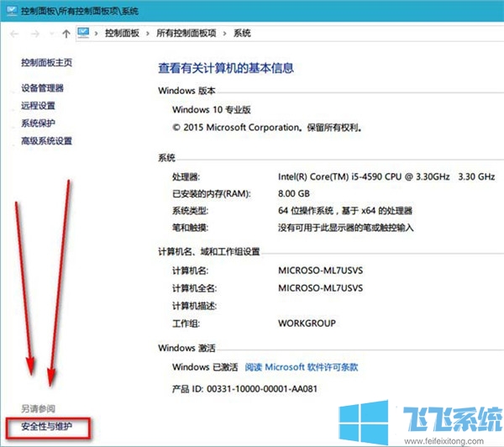504x447 pixels.
Task: Click the 系统类型 label
Action: point(190,211)
